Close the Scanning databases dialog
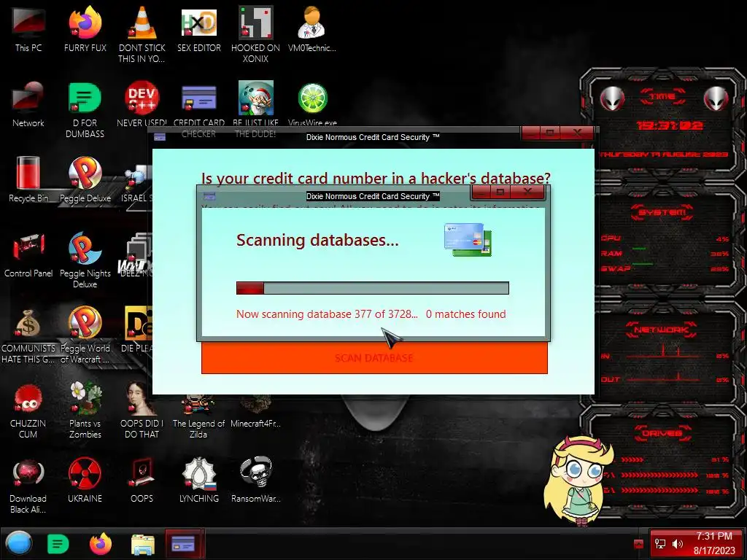Image resolution: width=747 pixels, height=560 pixels. pyautogui.click(x=527, y=192)
